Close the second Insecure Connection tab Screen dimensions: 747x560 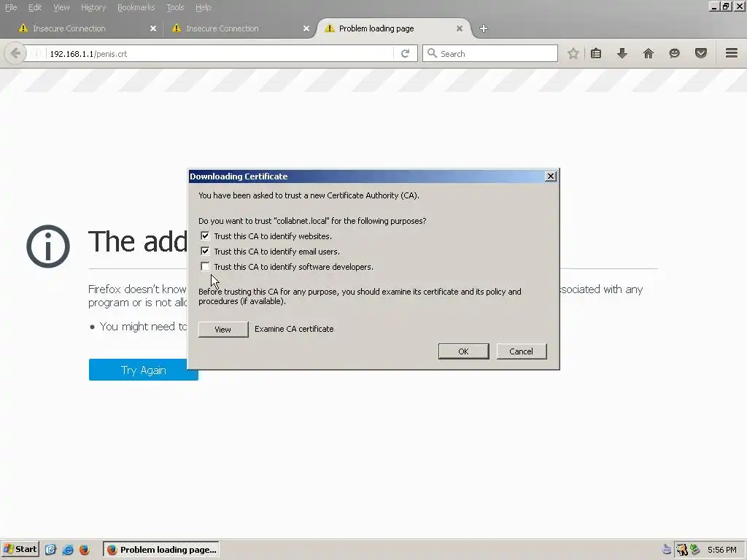pyautogui.click(x=306, y=28)
